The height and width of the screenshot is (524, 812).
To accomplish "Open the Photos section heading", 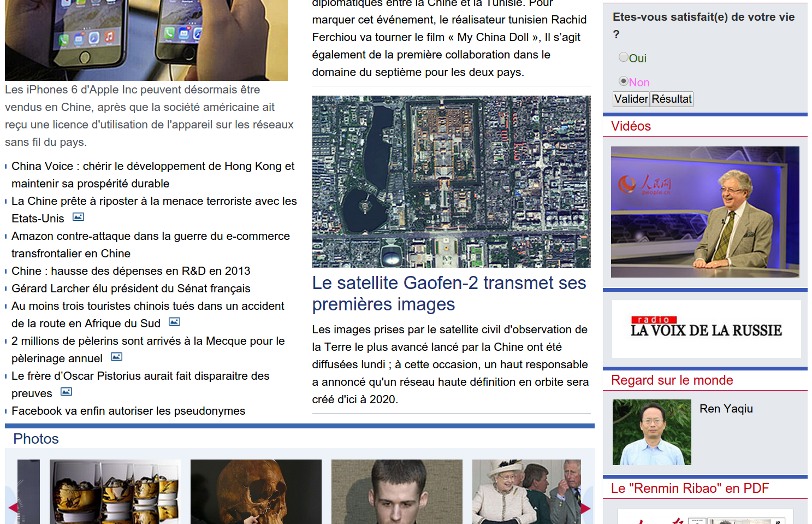I will point(36,439).
